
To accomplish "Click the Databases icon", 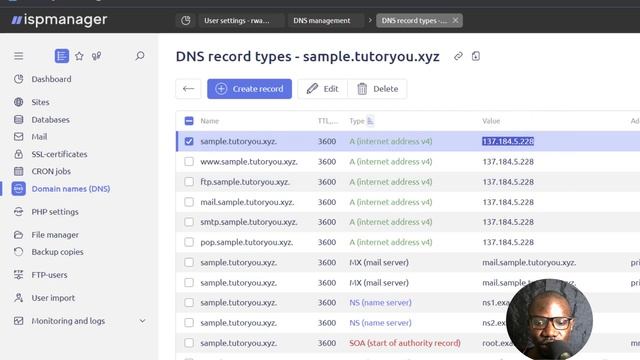I will [x=18, y=120].
